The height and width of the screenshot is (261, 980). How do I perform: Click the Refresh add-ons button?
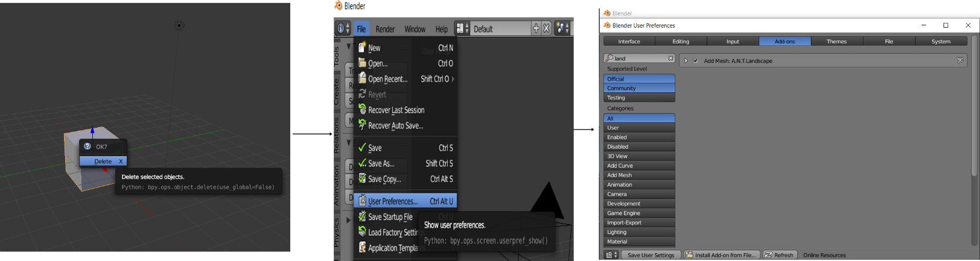pos(780,255)
